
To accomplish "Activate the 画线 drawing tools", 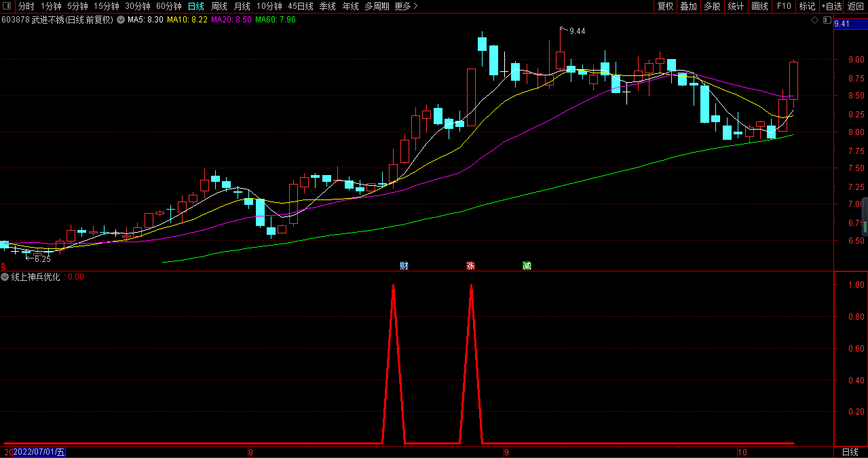I will click(x=760, y=6).
